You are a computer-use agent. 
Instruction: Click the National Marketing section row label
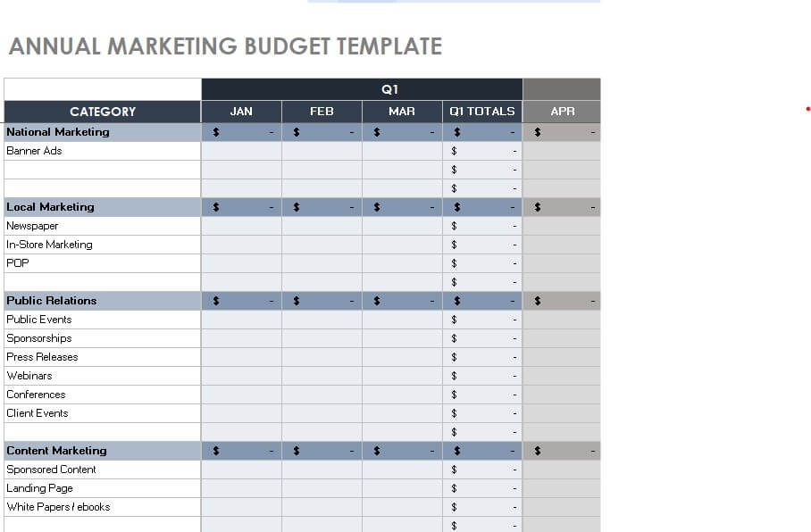(58, 132)
